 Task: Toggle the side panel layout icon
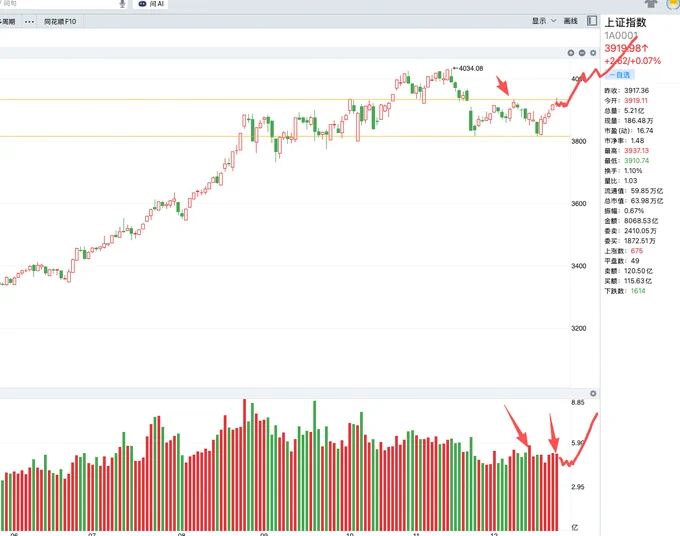(x=592, y=21)
